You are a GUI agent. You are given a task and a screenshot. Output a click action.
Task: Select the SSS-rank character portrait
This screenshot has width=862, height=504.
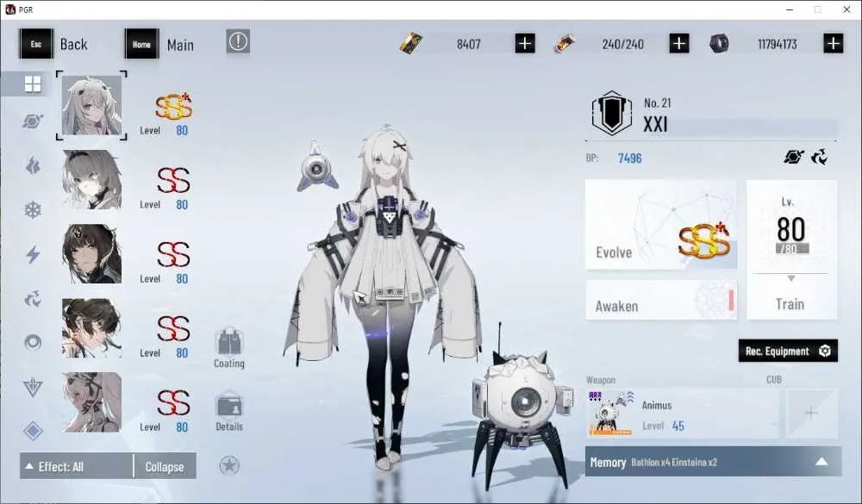click(91, 105)
